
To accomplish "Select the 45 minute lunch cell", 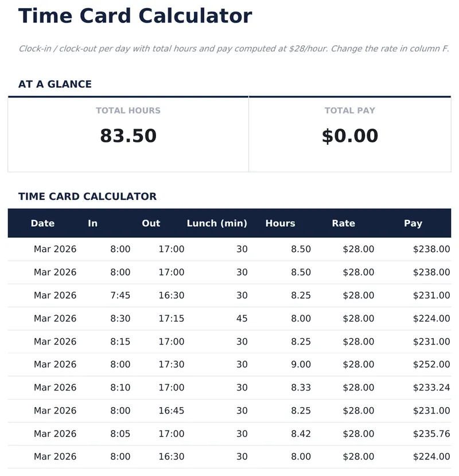I will coord(242,318).
